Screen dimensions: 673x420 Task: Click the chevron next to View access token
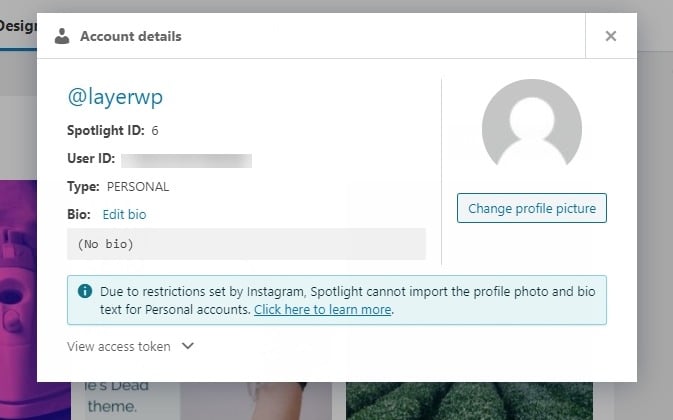[x=188, y=346]
